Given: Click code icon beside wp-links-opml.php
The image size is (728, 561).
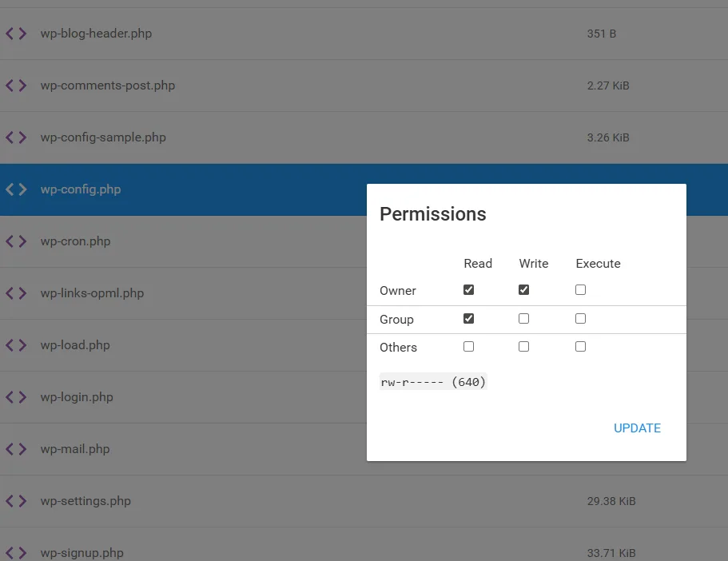Looking at the screenshot, I should coord(16,293).
